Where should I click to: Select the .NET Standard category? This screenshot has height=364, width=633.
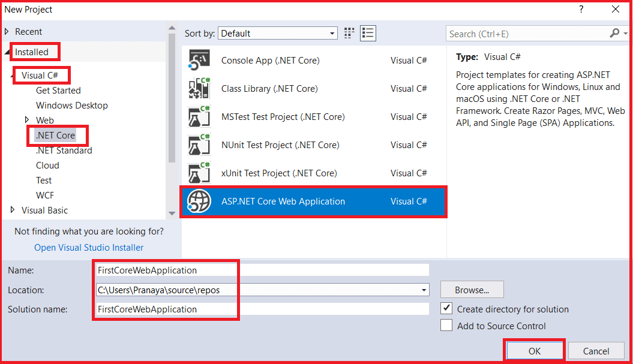(64, 150)
